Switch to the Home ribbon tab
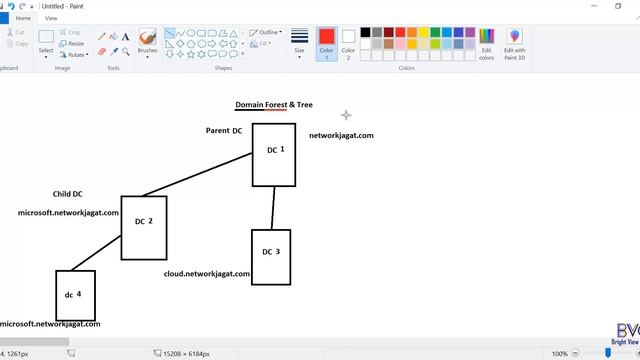640x360 pixels. [23, 18]
